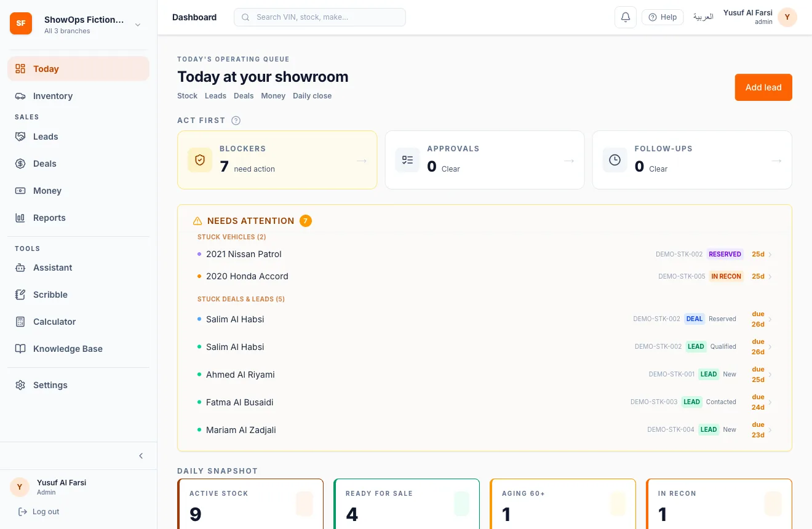
Task: Click the Assistant robot icon
Action: pos(20,268)
